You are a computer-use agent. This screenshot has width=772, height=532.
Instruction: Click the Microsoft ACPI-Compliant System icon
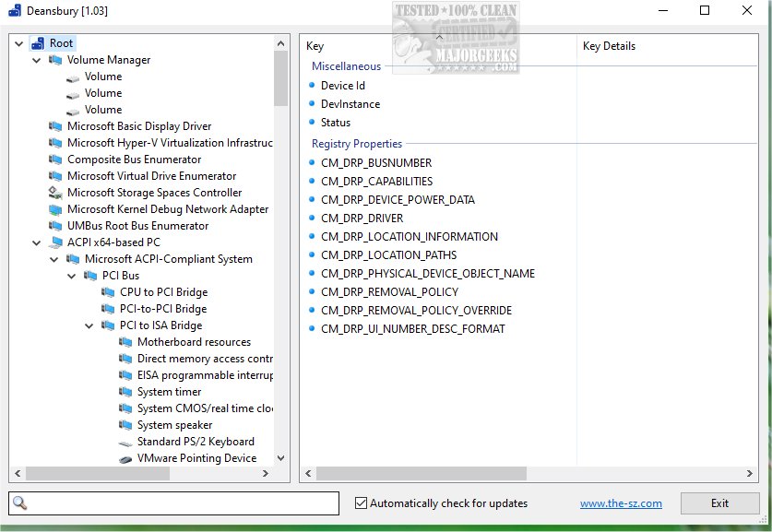tap(73, 259)
